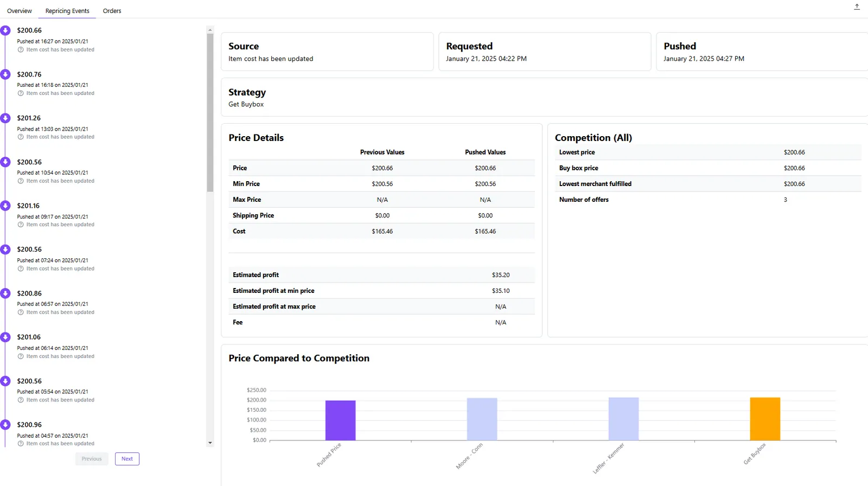Click the help icon under the 16:18 event
The height and width of the screenshot is (486, 868).
coord(21,93)
